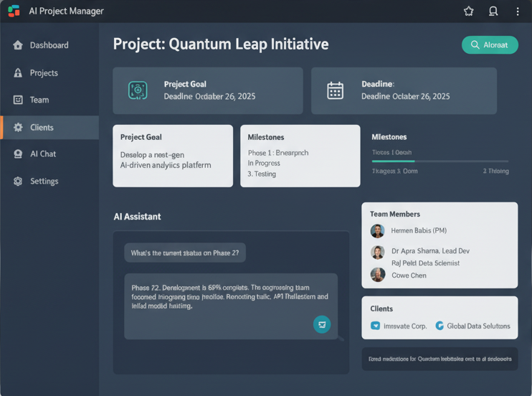This screenshot has height=396, width=532.
Task: Select Clients in the sidebar
Action: pos(42,128)
